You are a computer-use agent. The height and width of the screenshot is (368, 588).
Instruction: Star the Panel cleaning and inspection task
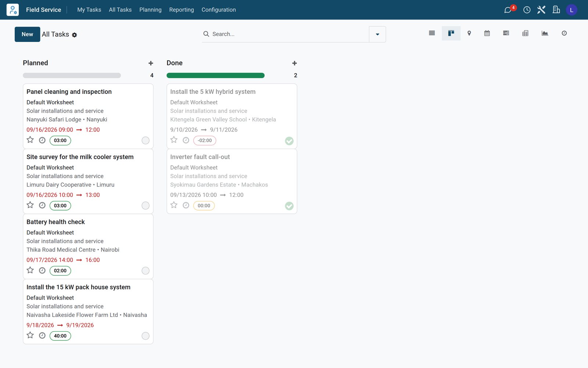click(30, 140)
